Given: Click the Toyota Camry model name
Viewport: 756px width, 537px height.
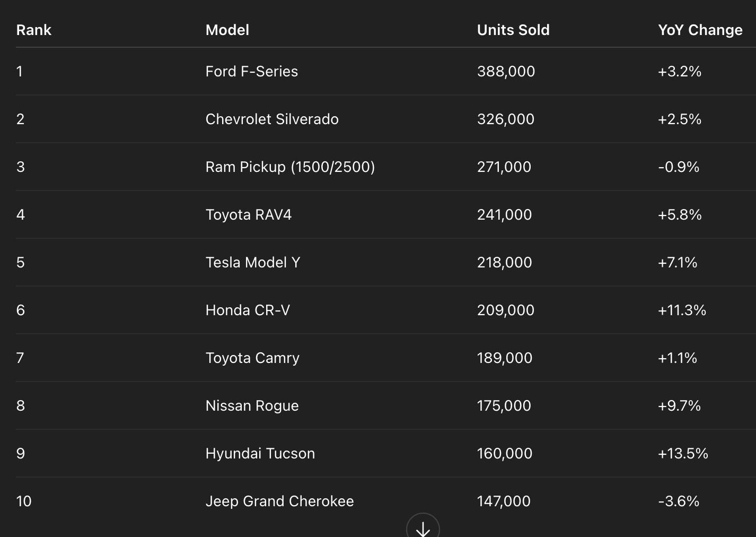Looking at the screenshot, I should click(252, 358).
